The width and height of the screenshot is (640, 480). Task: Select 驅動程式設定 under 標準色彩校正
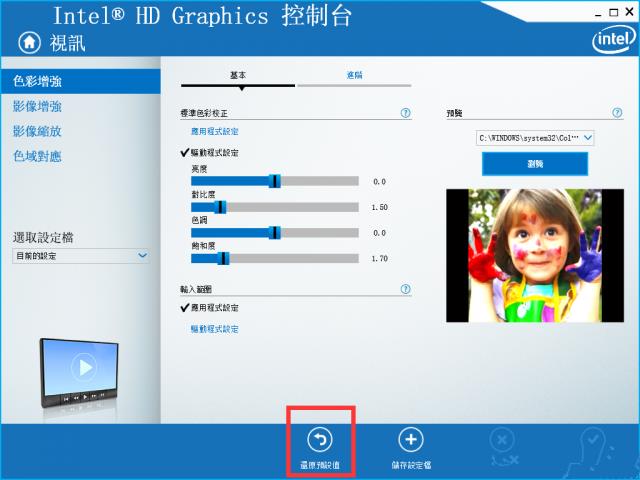pos(215,153)
